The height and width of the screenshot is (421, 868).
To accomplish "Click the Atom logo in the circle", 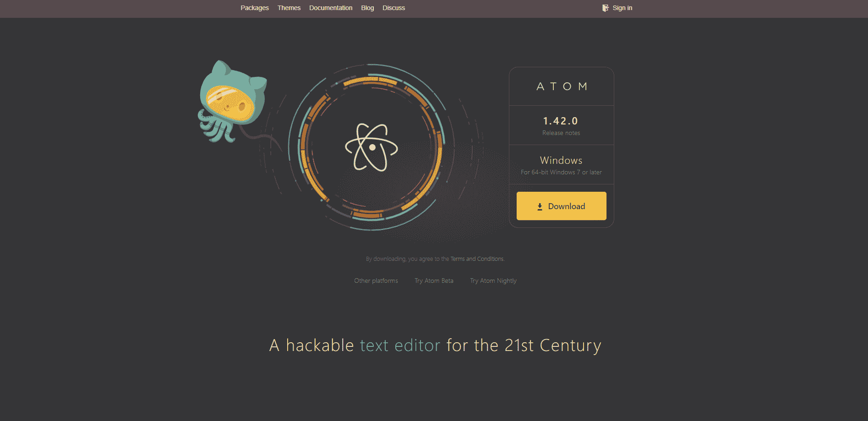I will [x=371, y=147].
